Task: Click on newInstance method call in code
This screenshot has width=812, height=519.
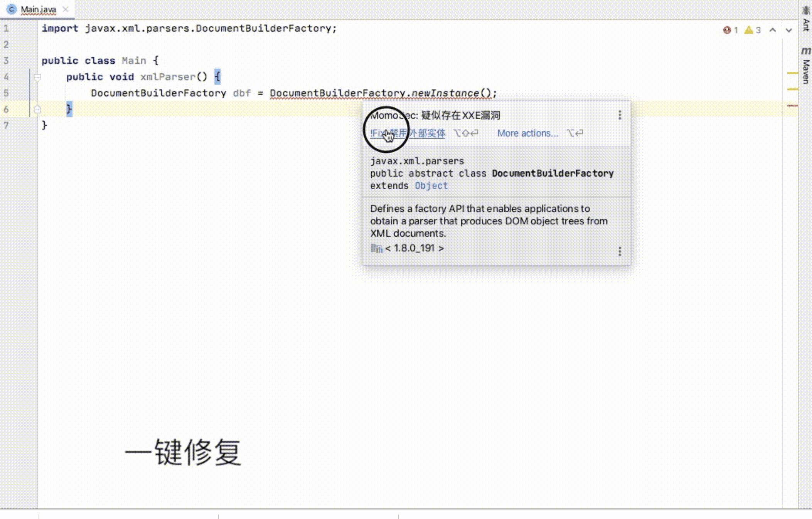Action: [x=445, y=93]
